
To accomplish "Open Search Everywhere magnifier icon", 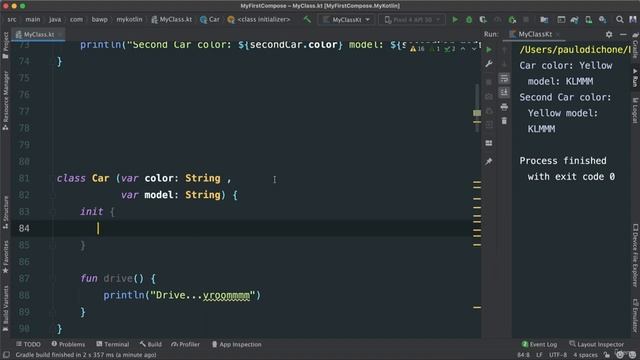I will 620,19.
